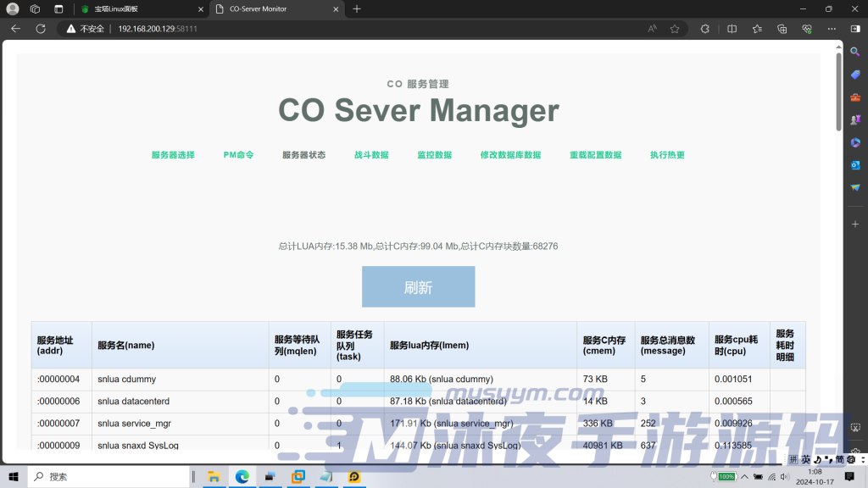Add page to favorites via the star icon
Image resolution: width=868 pixels, height=488 pixels.
click(x=675, y=28)
